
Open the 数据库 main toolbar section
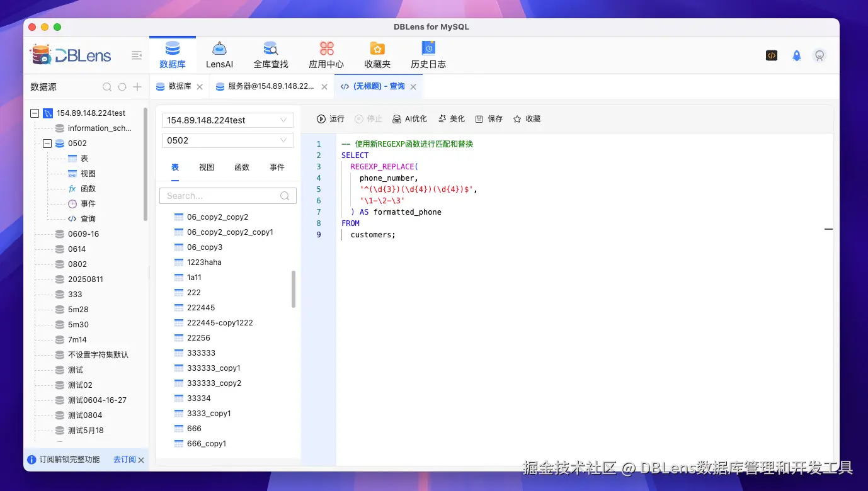(172, 55)
